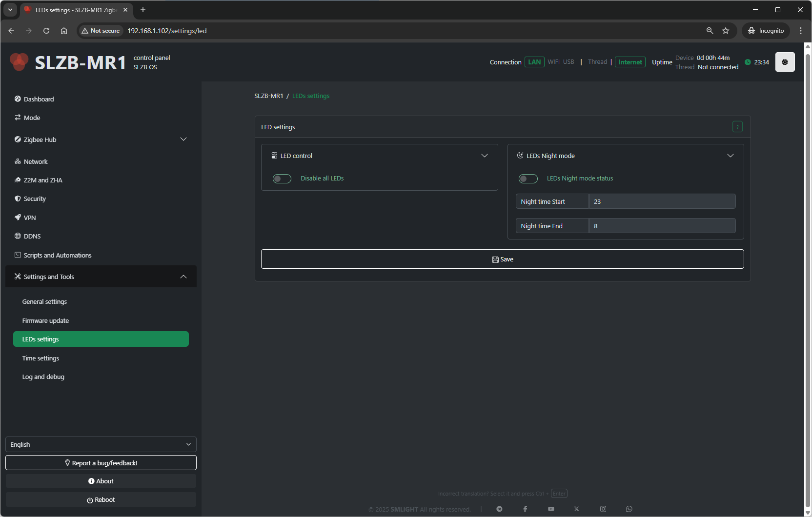Bookmark this page with star icon
The image size is (812, 517).
pyautogui.click(x=726, y=31)
